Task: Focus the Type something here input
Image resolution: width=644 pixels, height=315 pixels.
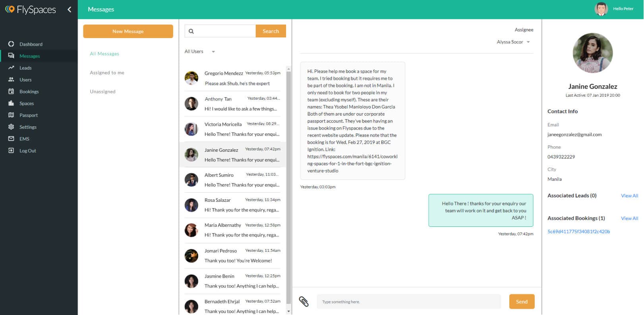Action: tap(408, 302)
